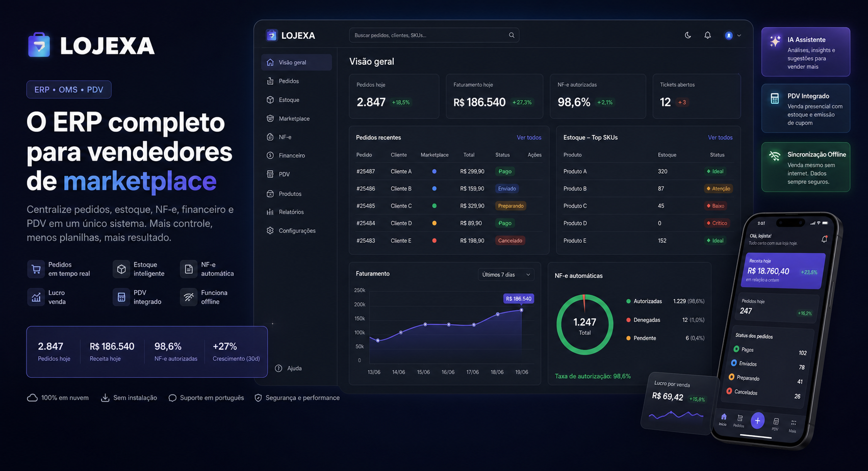Click the PDV Integrado calculator icon
This screenshot has width=868, height=471.
775,98
